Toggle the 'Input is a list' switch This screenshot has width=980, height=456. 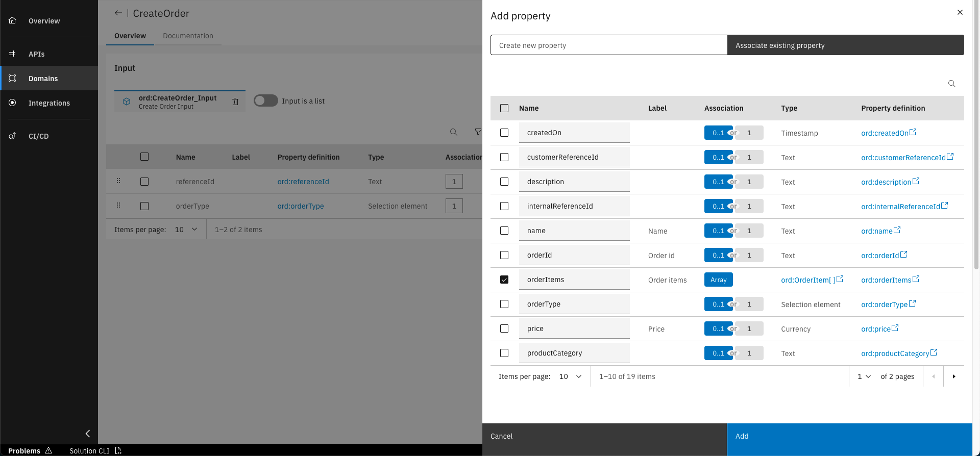tap(266, 100)
